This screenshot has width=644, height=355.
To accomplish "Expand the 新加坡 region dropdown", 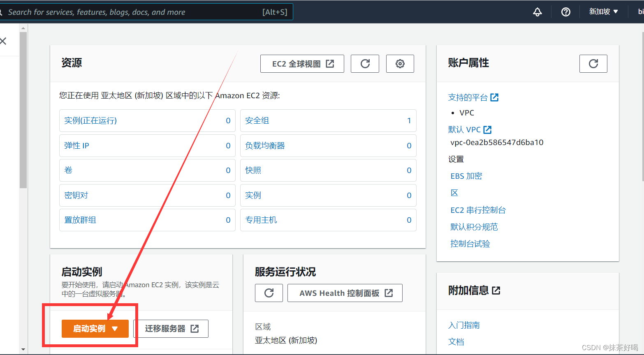I will point(603,12).
